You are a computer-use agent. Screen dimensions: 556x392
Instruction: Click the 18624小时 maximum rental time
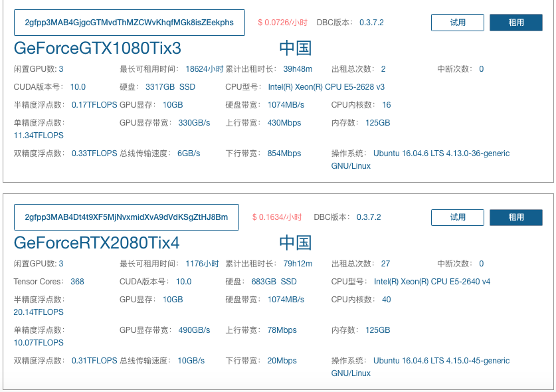tap(204, 69)
